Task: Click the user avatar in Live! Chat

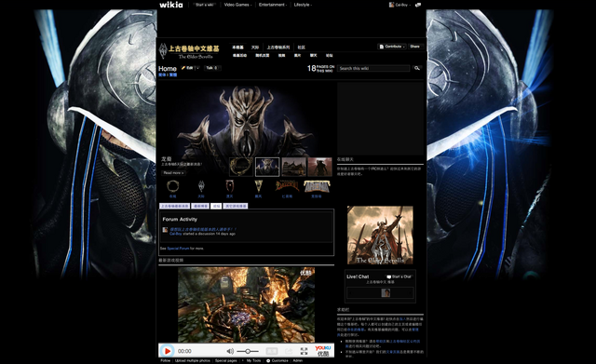Action: (x=386, y=293)
